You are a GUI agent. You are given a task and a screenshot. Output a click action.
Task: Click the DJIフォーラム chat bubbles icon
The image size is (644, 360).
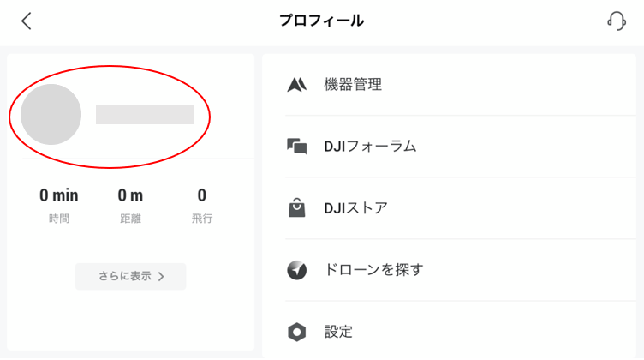296,147
